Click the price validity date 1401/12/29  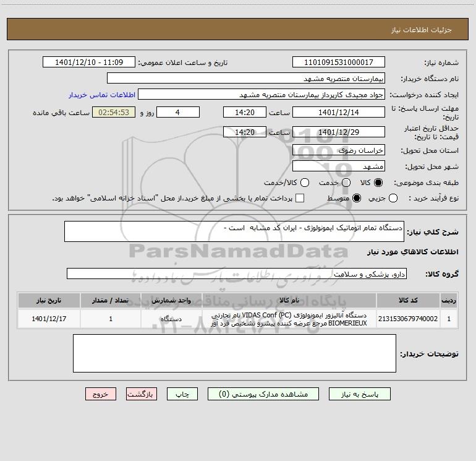(x=339, y=132)
